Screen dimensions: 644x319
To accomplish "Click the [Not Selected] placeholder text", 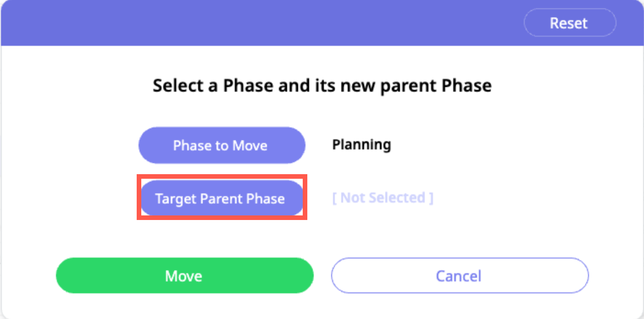I will click(x=383, y=198).
